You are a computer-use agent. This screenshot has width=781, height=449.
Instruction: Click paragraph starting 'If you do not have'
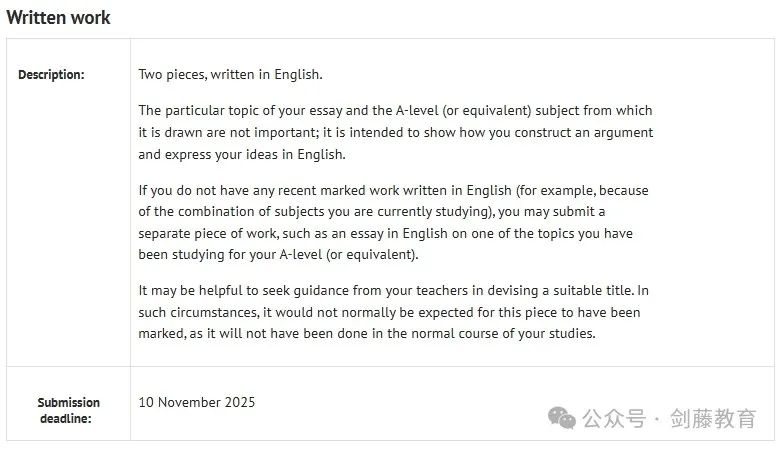(393, 222)
